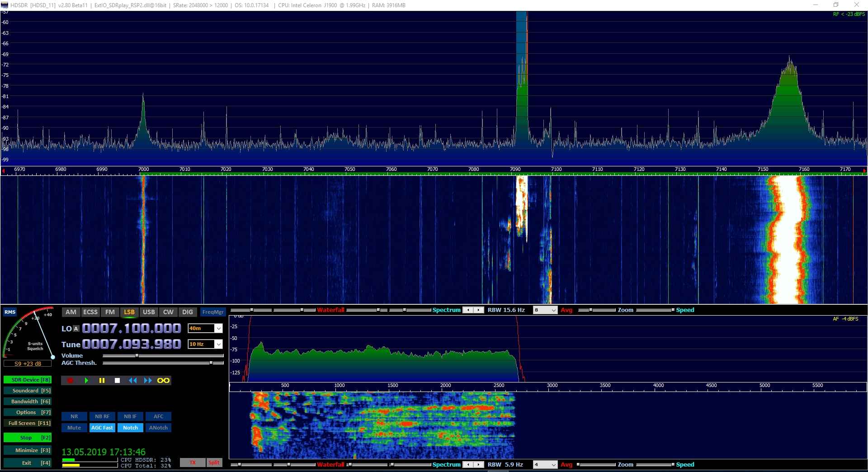Click the Tune frequency display 0007.093.980
868x472 pixels.
pyautogui.click(x=132, y=344)
